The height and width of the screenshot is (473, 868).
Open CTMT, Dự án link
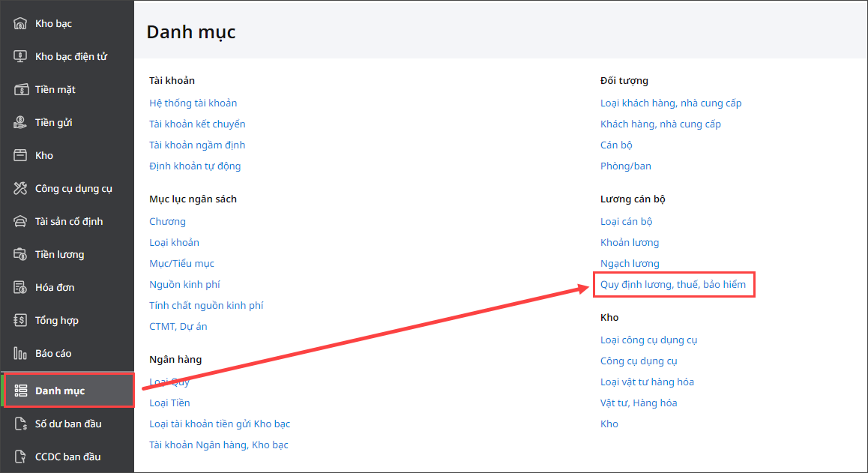pyautogui.click(x=178, y=327)
